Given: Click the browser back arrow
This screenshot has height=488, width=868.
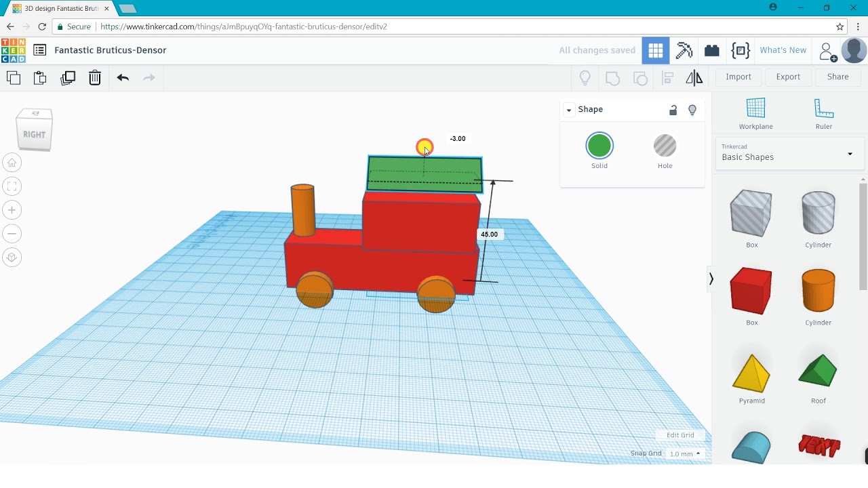Looking at the screenshot, I should point(10,27).
